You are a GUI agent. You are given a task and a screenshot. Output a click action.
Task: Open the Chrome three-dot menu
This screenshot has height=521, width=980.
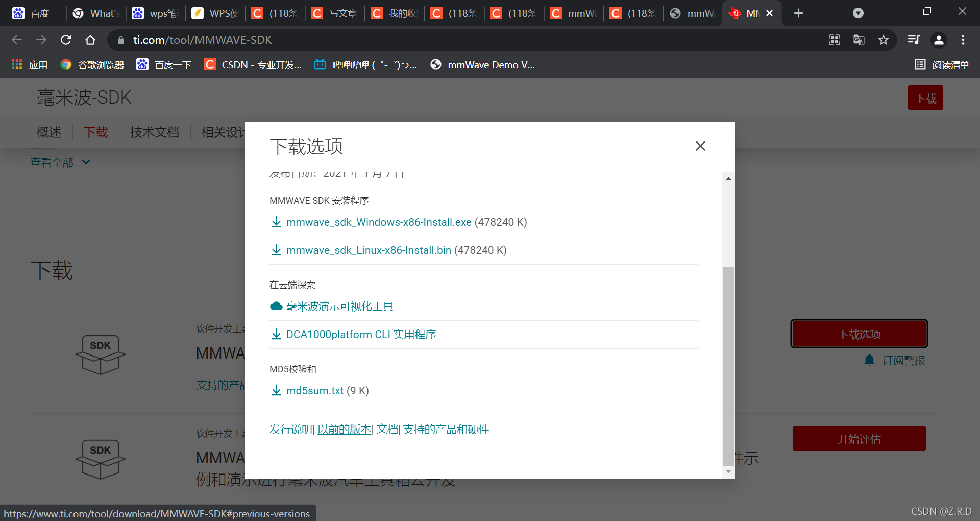pos(963,40)
